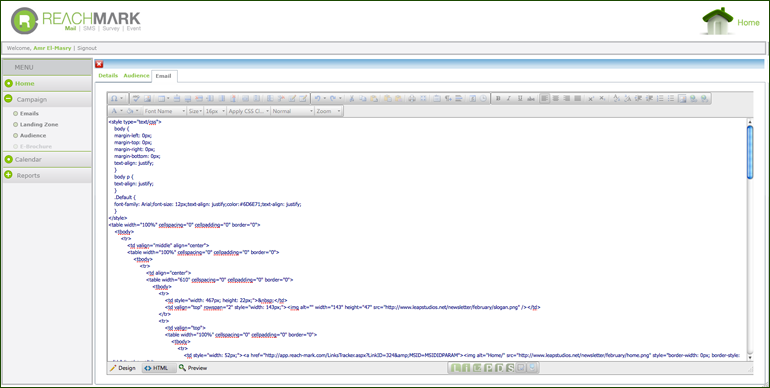Remove hyperlink using the last globe icon
This screenshot has width=770, height=388.
pyautogui.click(x=704, y=99)
